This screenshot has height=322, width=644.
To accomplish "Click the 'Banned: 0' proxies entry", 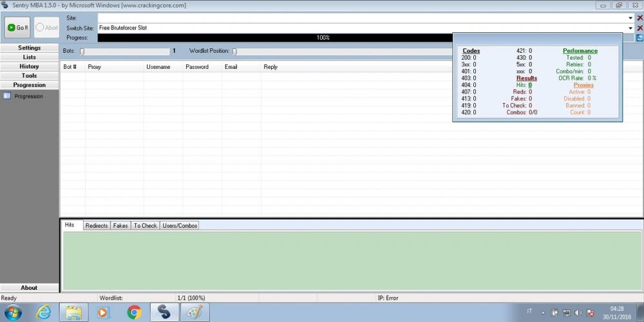I will pos(578,106).
